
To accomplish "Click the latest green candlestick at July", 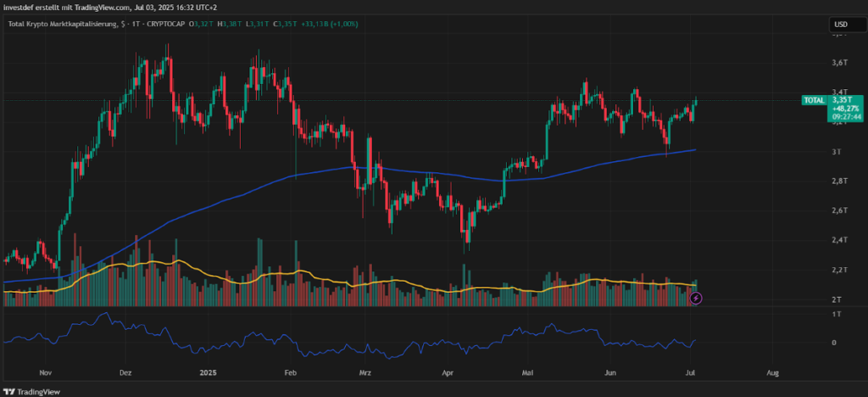I will (x=695, y=103).
